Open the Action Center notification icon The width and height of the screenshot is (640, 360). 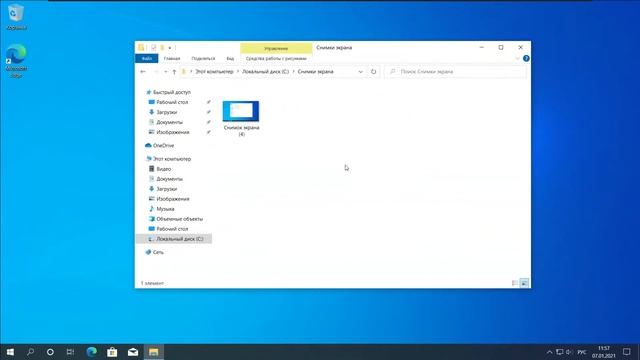(x=627, y=352)
